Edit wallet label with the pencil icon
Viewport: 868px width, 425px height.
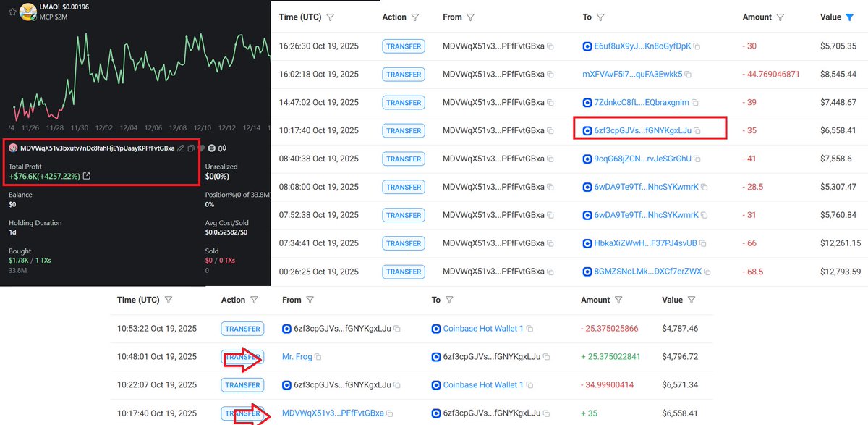pyautogui.click(x=180, y=148)
